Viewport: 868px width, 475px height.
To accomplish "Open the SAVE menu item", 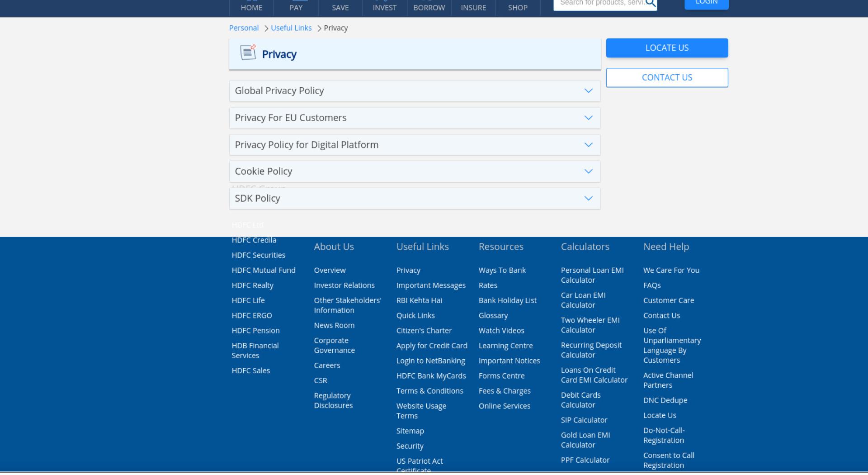I will pos(340,8).
